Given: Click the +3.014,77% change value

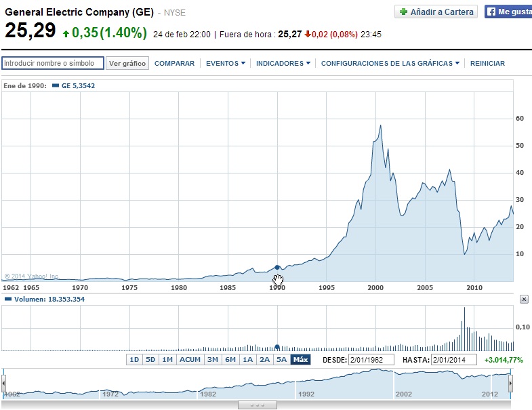Looking at the screenshot, I should (504, 360).
